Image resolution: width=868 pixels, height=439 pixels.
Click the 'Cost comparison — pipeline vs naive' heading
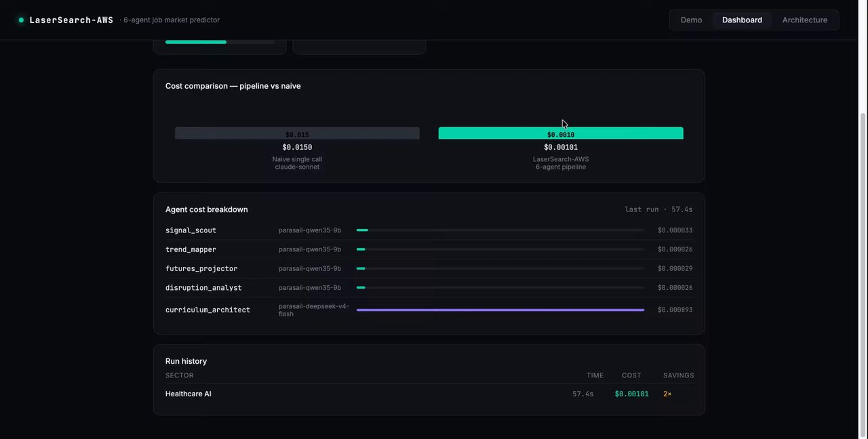click(x=233, y=86)
